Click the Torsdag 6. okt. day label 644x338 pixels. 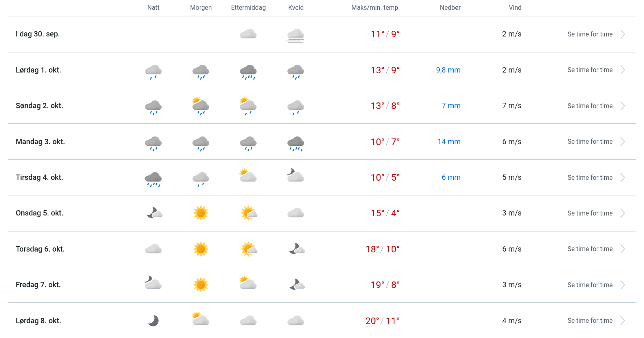40,249
